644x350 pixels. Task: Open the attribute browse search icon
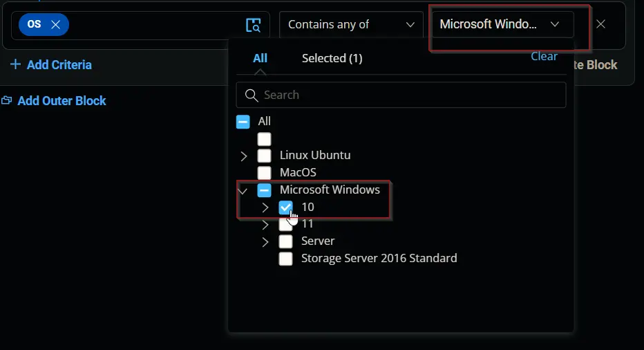pyautogui.click(x=253, y=25)
